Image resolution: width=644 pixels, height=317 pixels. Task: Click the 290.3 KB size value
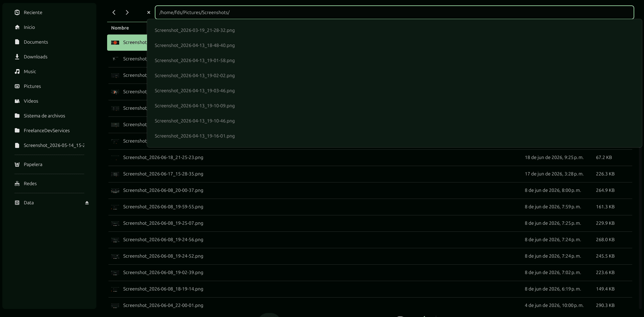point(605,305)
